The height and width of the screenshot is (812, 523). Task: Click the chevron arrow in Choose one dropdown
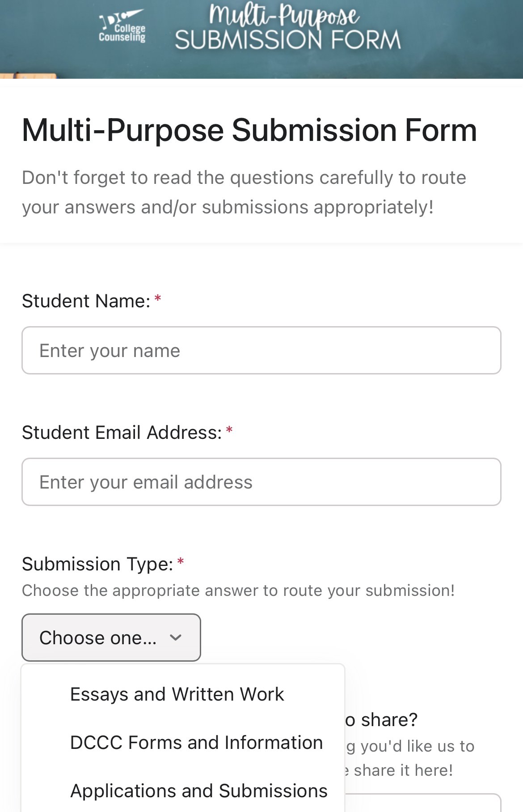pos(176,638)
